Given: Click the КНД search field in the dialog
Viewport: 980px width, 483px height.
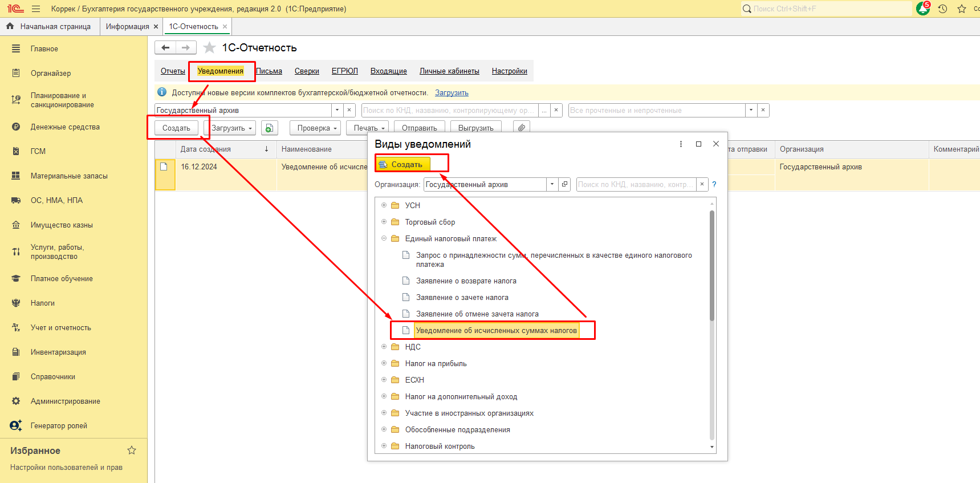Looking at the screenshot, I should click(x=636, y=184).
